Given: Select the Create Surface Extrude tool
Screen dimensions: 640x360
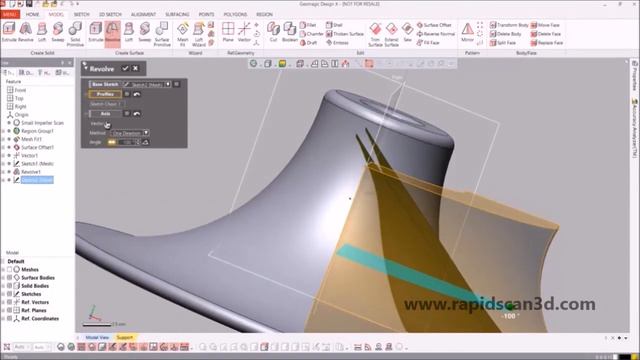Looking at the screenshot, I should tap(96, 32).
